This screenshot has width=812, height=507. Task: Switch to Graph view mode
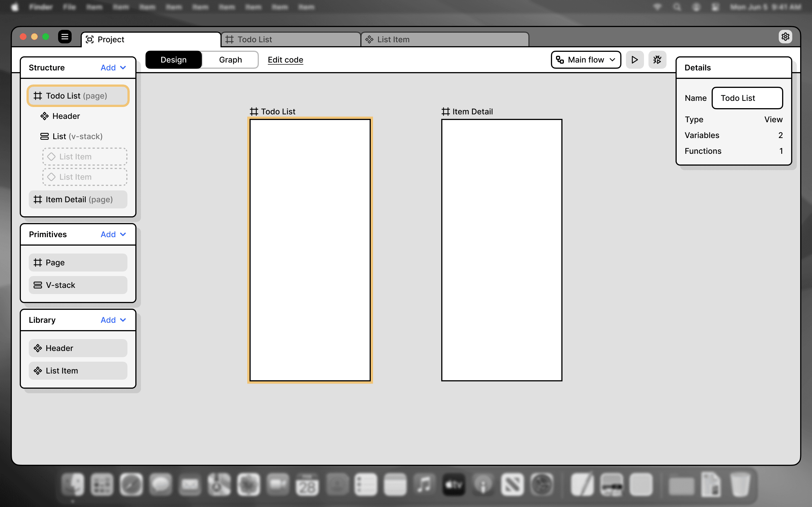[x=230, y=60]
